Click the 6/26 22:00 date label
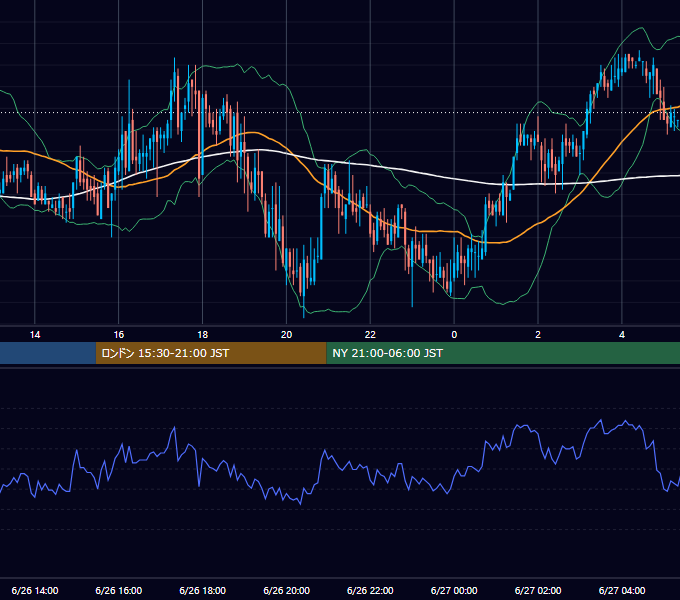The image size is (680, 600). tap(370, 590)
